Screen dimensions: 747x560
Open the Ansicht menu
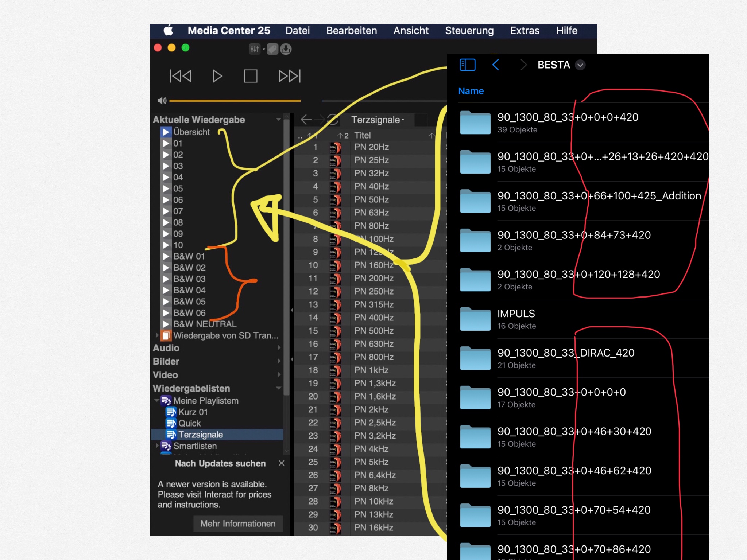click(411, 31)
